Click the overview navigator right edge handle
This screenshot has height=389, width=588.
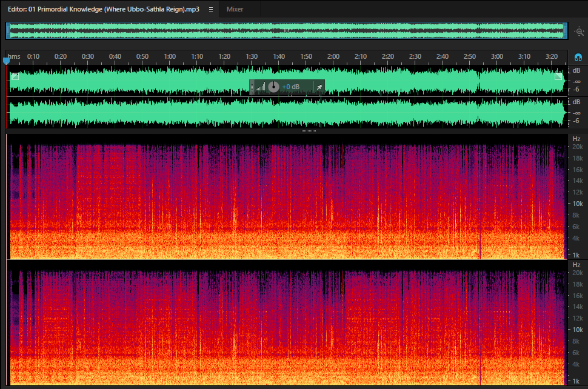565,31
